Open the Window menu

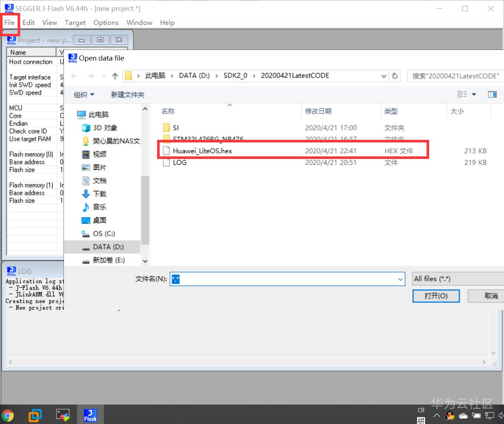tap(139, 23)
